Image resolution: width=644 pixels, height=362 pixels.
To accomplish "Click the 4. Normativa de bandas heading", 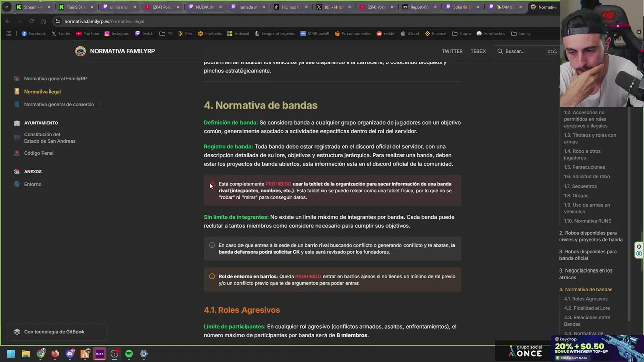I will 261,105.
